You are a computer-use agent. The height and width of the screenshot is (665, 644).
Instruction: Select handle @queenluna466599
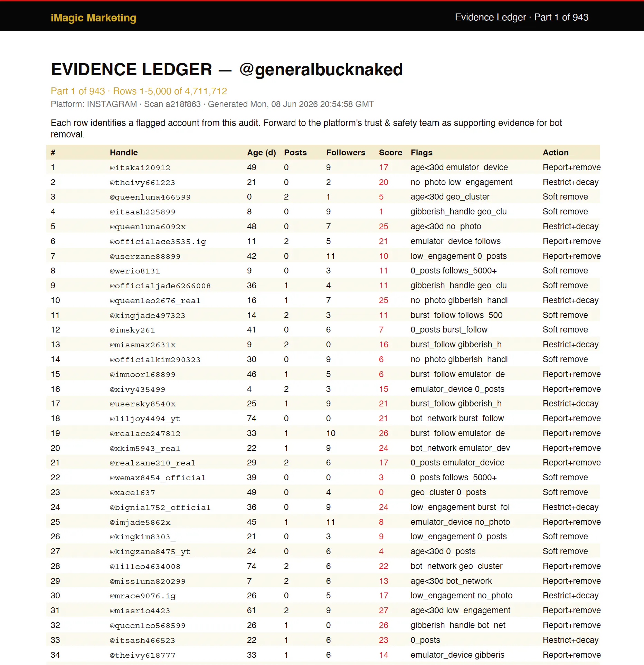[150, 197]
